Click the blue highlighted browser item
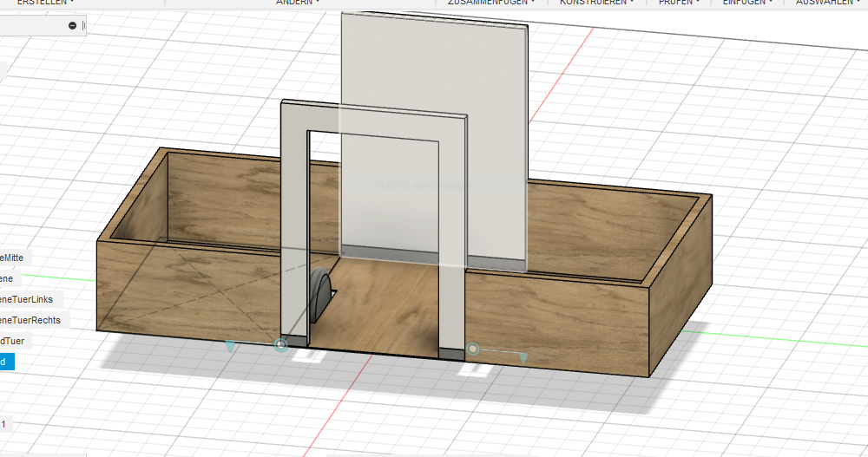This screenshot has height=457, width=868. tap(6, 362)
